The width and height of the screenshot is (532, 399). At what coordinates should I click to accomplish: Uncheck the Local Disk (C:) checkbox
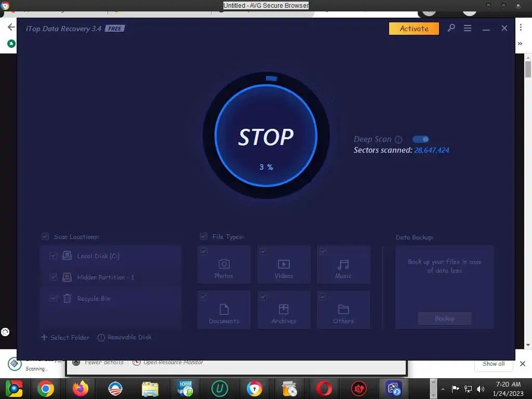point(54,256)
